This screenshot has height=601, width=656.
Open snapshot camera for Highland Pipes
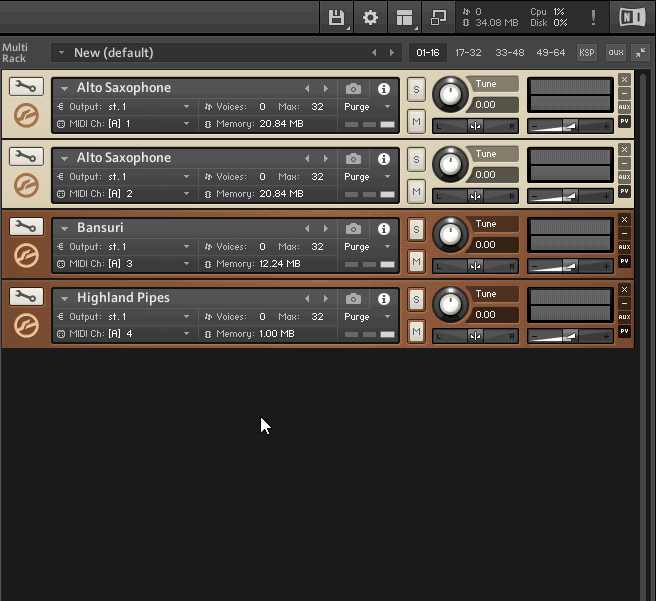point(354,299)
